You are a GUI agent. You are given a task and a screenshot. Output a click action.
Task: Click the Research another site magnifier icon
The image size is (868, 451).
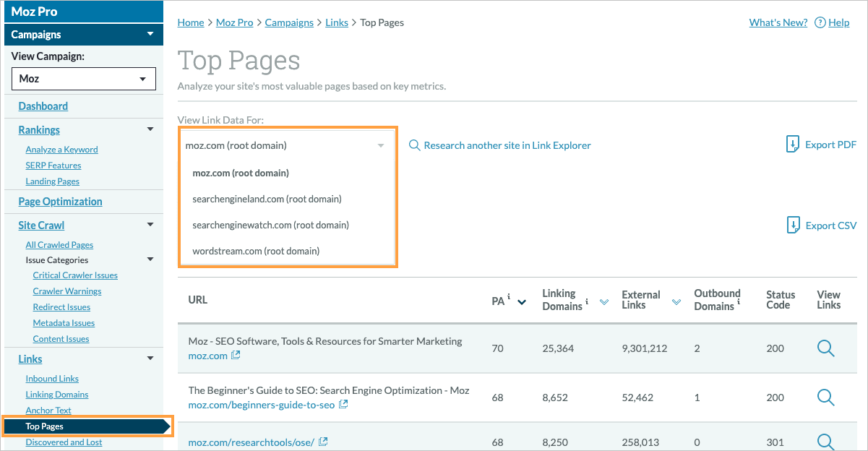coord(414,145)
